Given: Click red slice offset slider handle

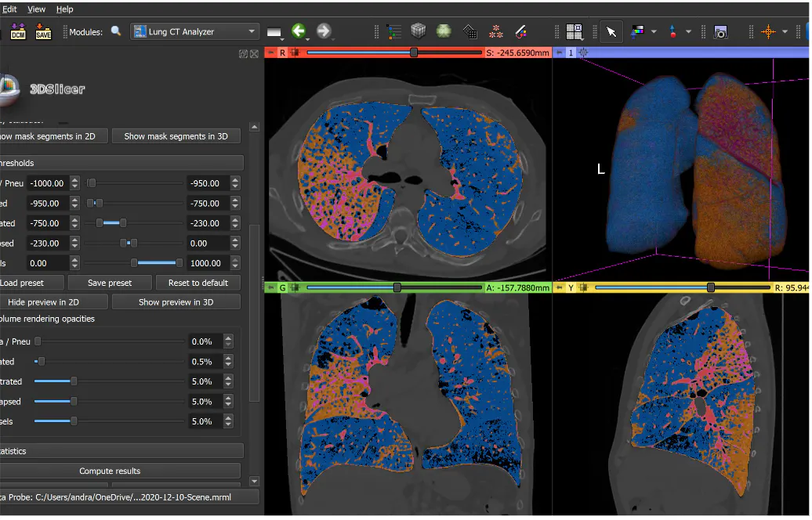Looking at the screenshot, I should 414,52.
